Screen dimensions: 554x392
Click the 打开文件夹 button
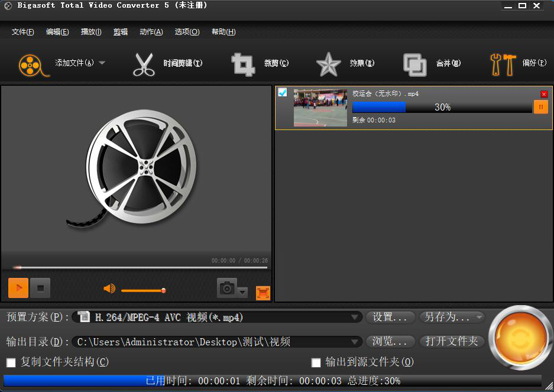(x=452, y=342)
